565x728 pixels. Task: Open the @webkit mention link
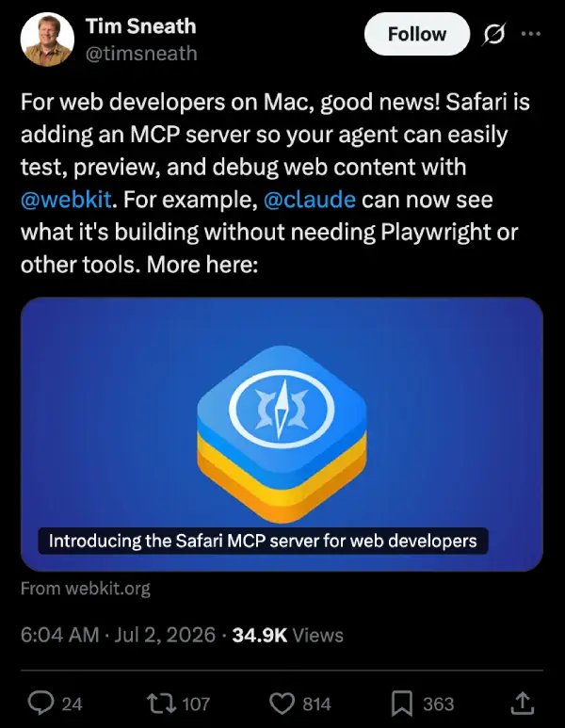coord(66,200)
